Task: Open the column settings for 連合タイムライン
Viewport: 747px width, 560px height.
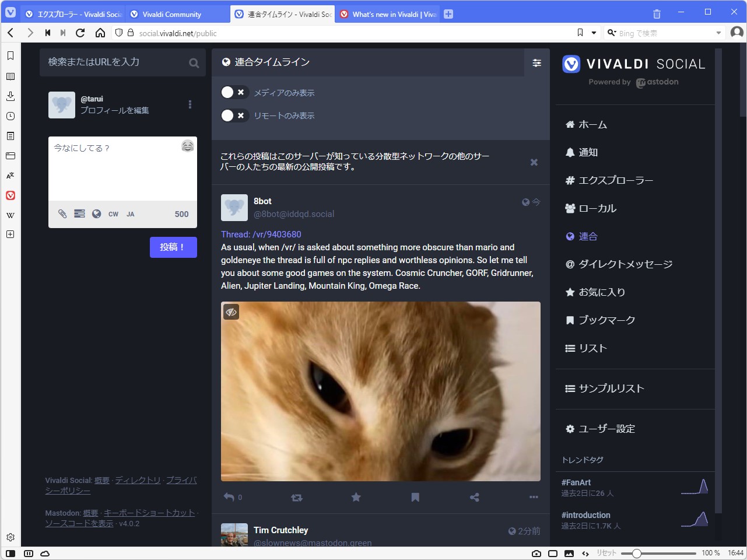Action: point(536,62)
